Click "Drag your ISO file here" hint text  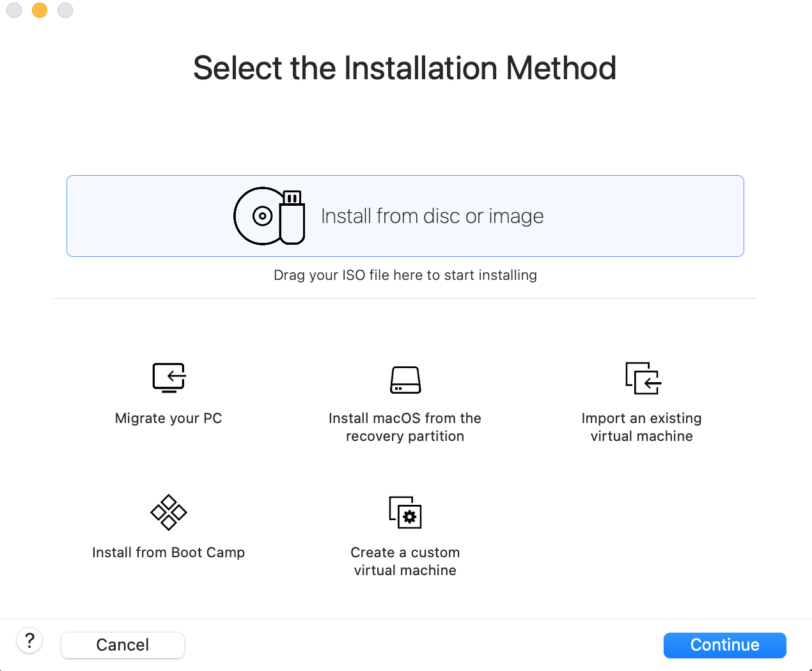point(405,275)
